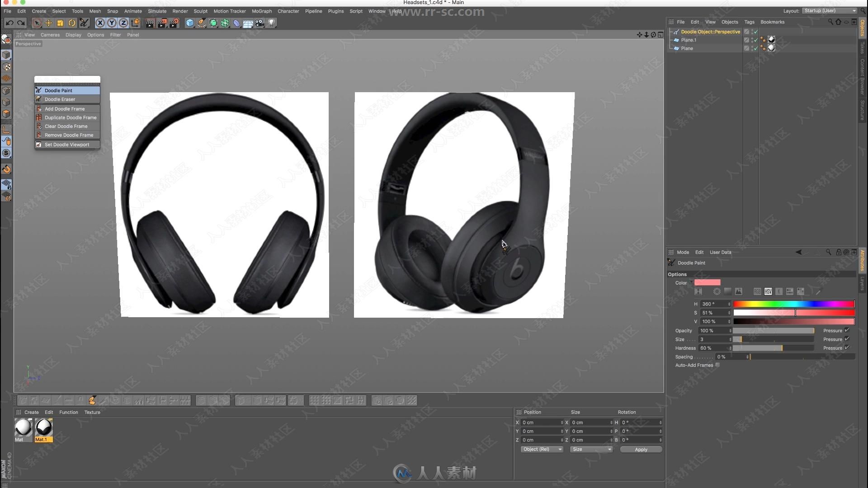868x488 pixels.
Task: Add a Cube primitive object
Action: click(190, 23)
